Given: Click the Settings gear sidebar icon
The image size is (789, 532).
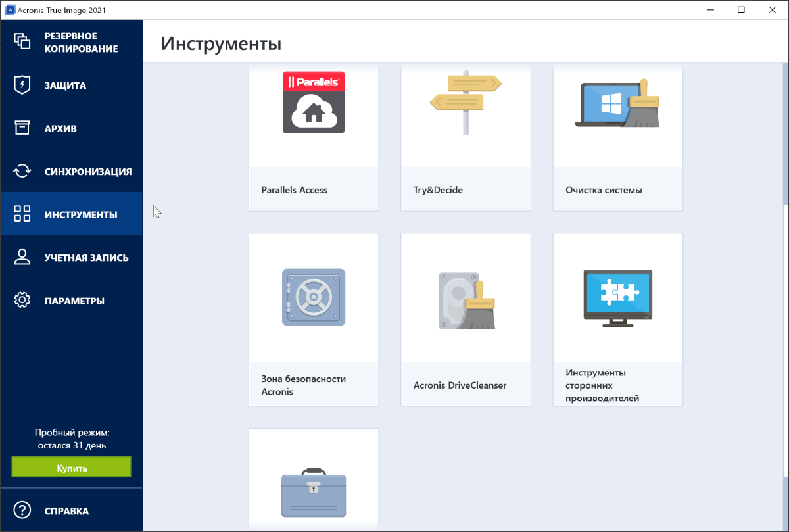Looking at the screenshot, I should tap(22, 301).
